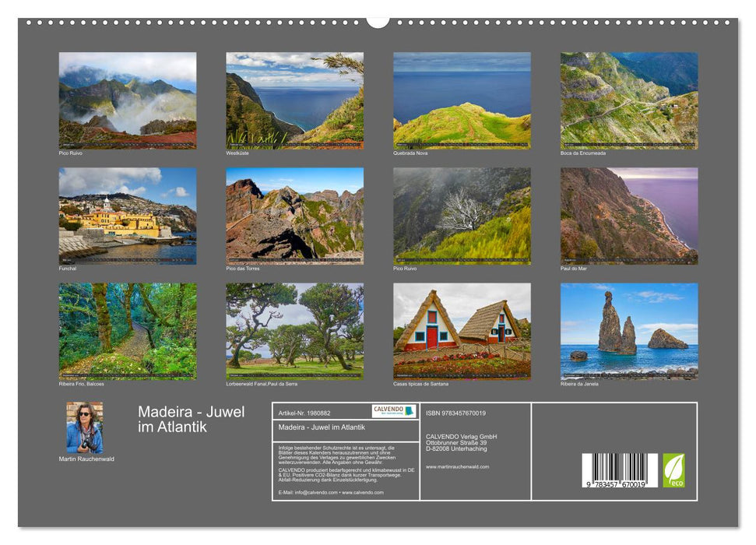This screenshot has height=545, width=756.
Task: Click the Martin Rauchenwald name label
Action: (x=86, y=459)
